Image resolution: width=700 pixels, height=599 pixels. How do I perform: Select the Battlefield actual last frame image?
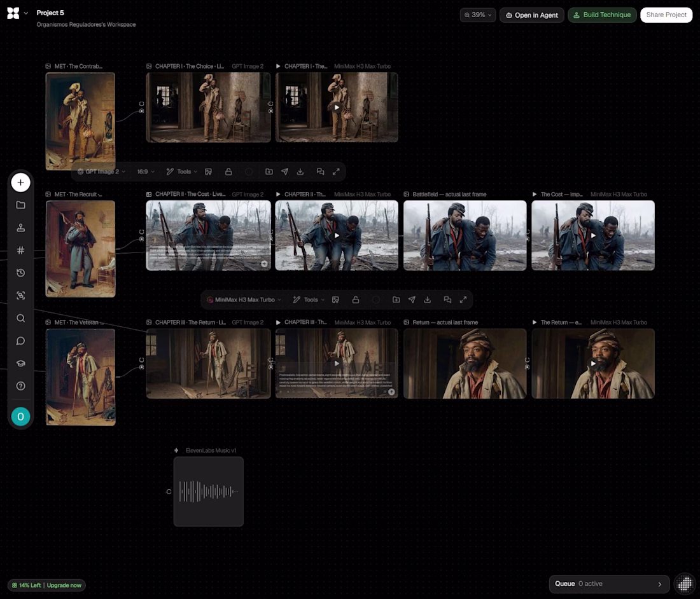pyautogui.click(x=465, y=235)
